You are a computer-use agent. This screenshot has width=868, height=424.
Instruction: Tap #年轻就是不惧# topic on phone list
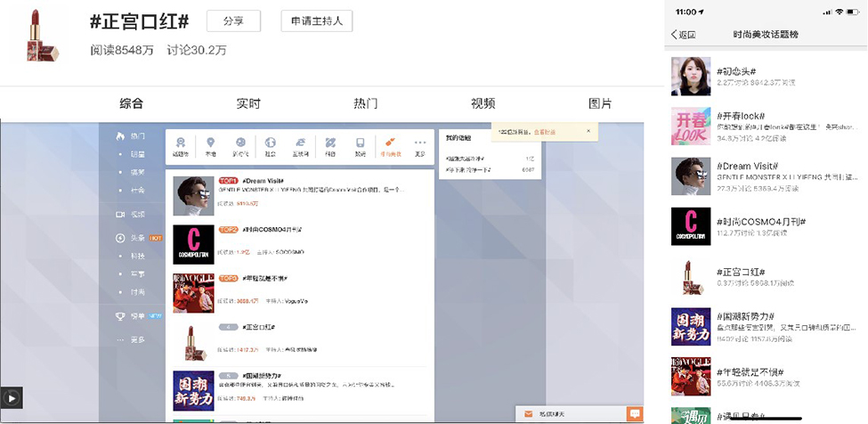(750, 372)
